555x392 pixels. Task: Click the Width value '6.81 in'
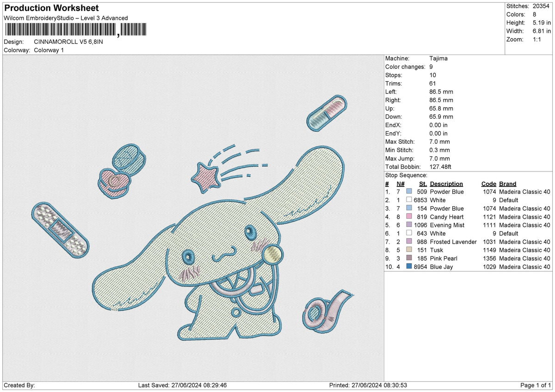(x=541, y=31)
